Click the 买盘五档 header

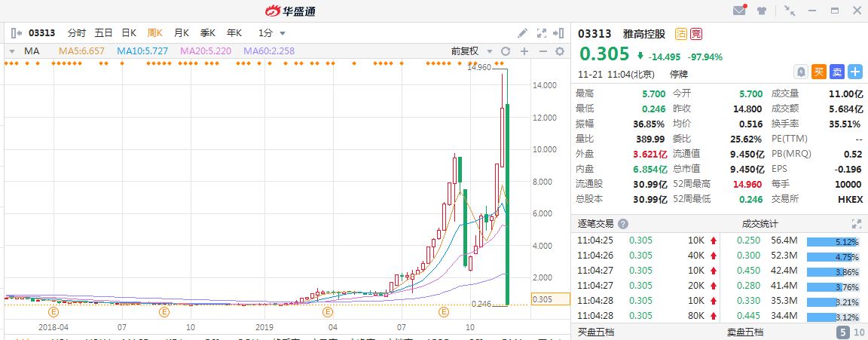(x=596, y=332)
